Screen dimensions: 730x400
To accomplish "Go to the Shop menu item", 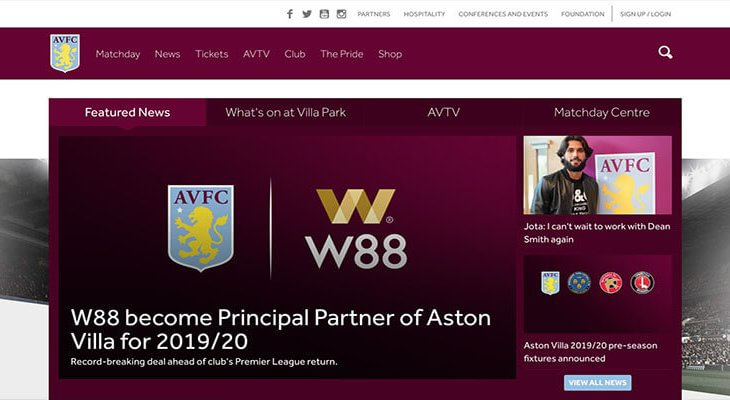I will (390, 54).
